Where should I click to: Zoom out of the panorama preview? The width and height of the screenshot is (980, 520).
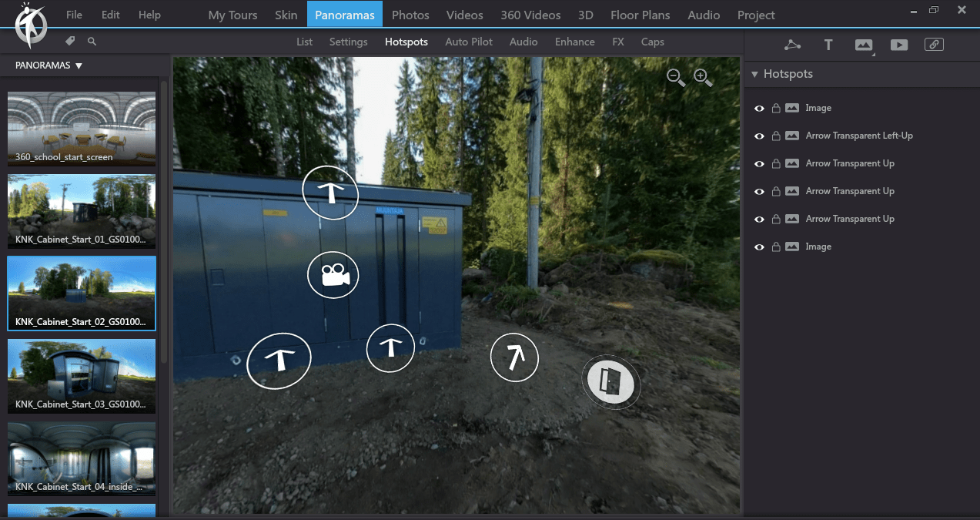676,77
